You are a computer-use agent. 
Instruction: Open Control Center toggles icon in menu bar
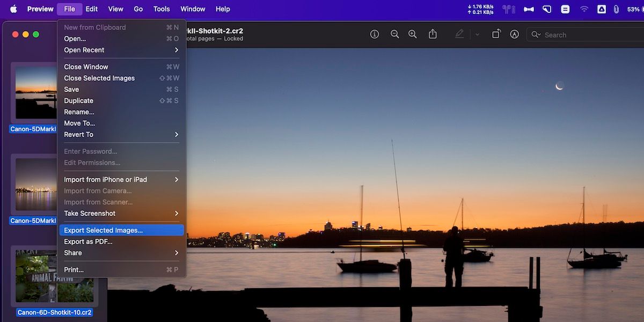[x=565, y=9]
